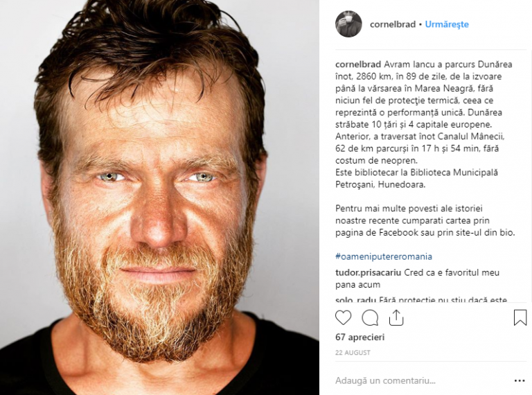Image resolution: width=532 pixels, height=395 pixels.
Task: Open hashtag #oameniputereromania
Action: (x=383, y=256)
